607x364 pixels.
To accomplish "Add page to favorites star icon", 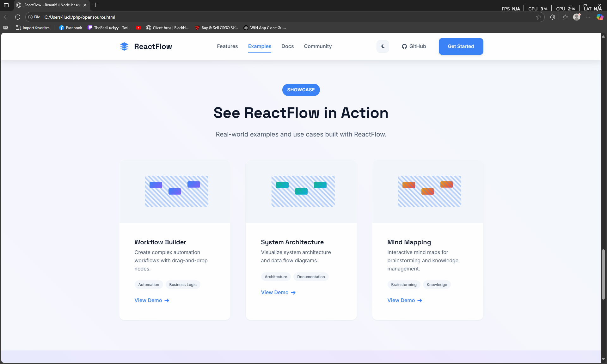I will click(x=539, y=17).
